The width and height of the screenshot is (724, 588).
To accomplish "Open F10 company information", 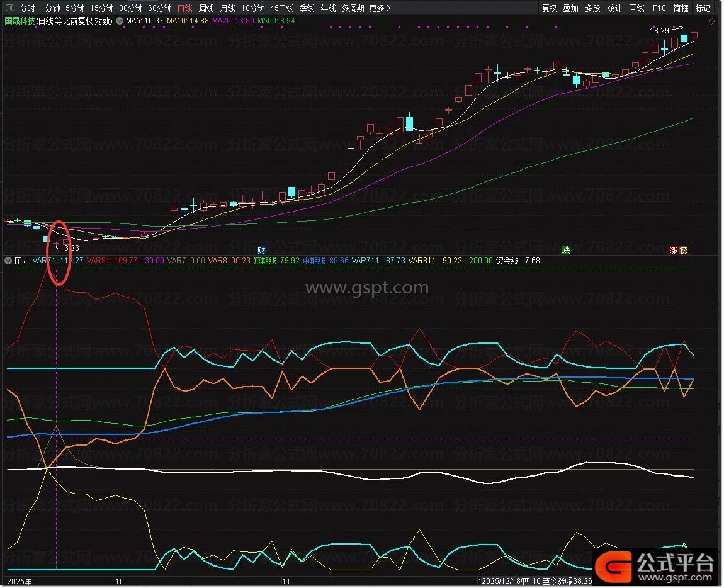I will click(659, 8).
